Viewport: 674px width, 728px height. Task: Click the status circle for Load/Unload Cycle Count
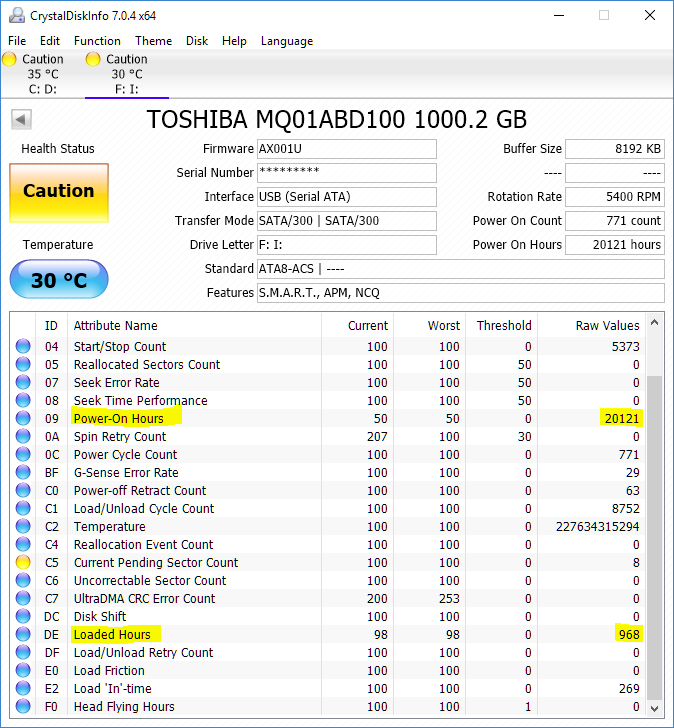(x=23, y=508)
